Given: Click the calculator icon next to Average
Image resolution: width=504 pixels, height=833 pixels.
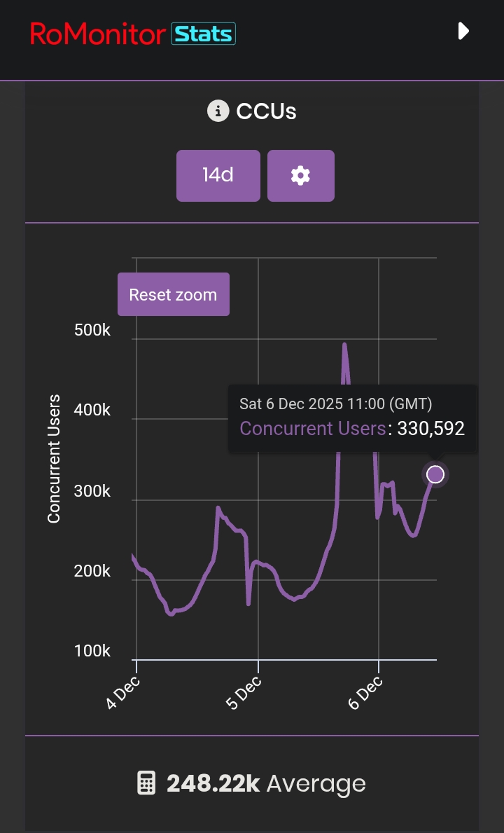Looking at the screenshot, I should pyautogui.click(x=146, y=783).
